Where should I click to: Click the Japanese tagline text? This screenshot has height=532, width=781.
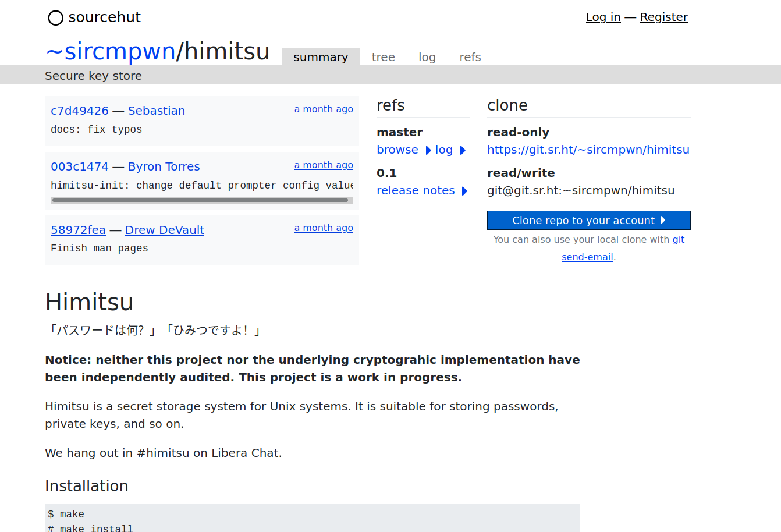pyautogui.click(x=155, y=331)
